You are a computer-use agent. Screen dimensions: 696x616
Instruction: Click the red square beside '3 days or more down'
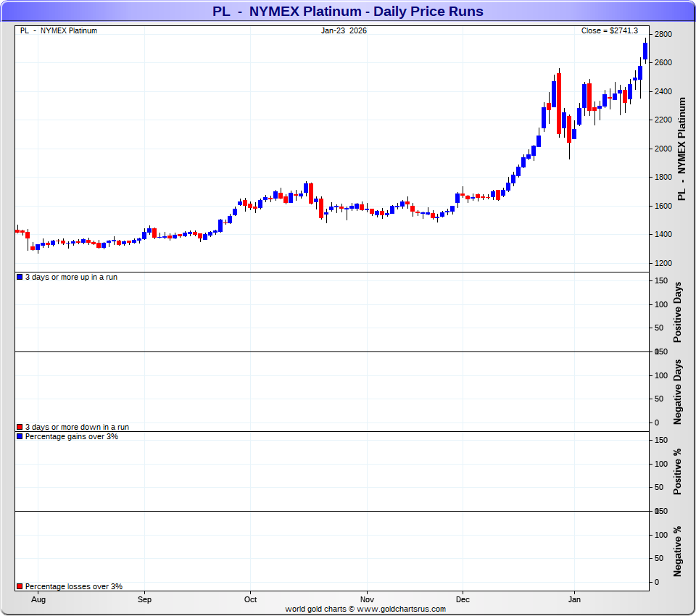[20, 427]
